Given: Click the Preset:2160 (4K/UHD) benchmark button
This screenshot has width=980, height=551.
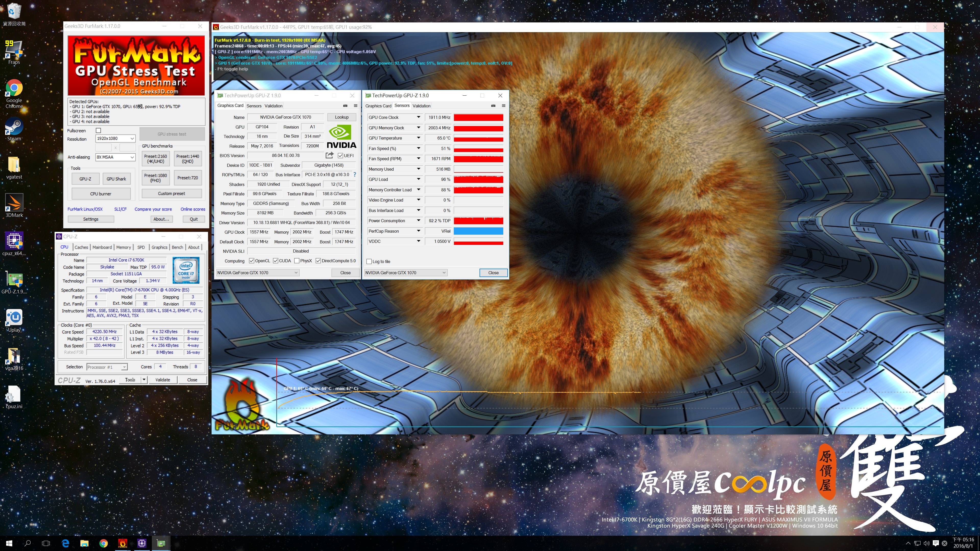Looking at the screenshot, I should (155, 159).
